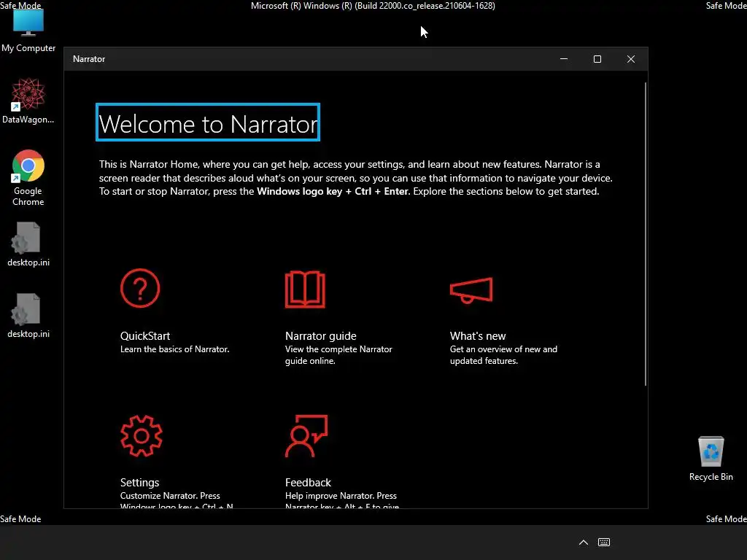Click 'Learn the basics of Narrator.' text
747x560 pixels.
174,349
